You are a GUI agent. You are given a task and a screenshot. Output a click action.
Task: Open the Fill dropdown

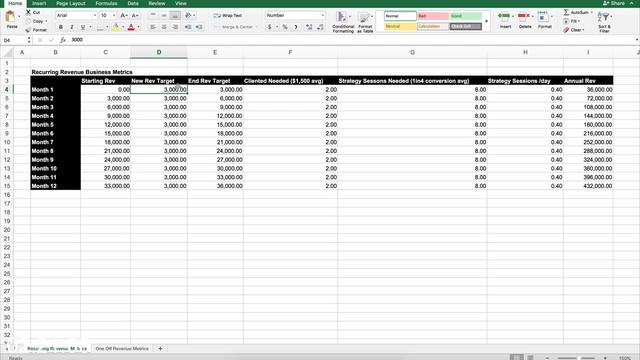click(x=572, y=21)
